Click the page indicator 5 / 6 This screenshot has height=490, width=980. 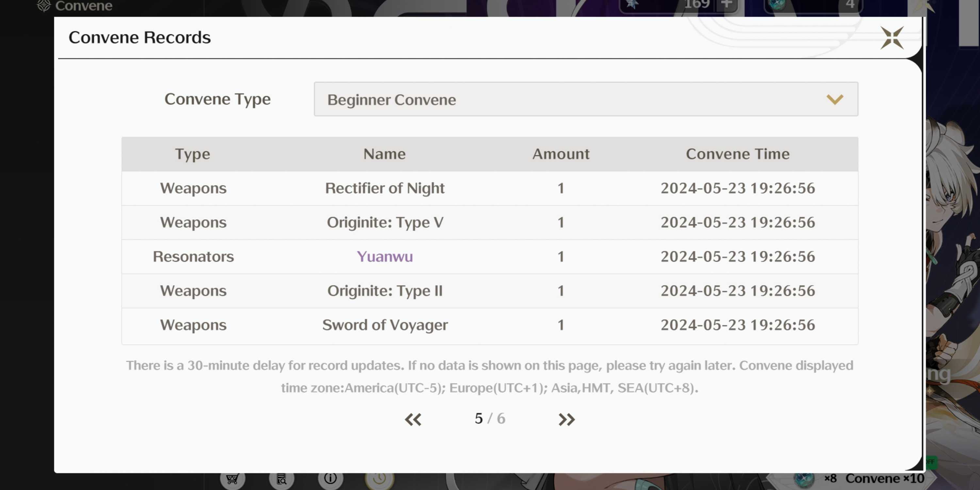(x=490, y=419)
